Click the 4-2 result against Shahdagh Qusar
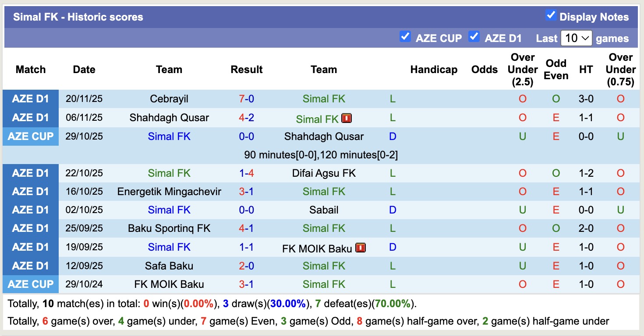This screenshot has height=336, width=644. [247, 118]
